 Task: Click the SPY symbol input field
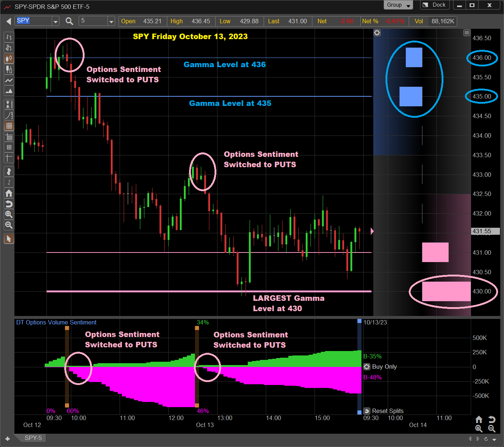click(x=34, y=21)
